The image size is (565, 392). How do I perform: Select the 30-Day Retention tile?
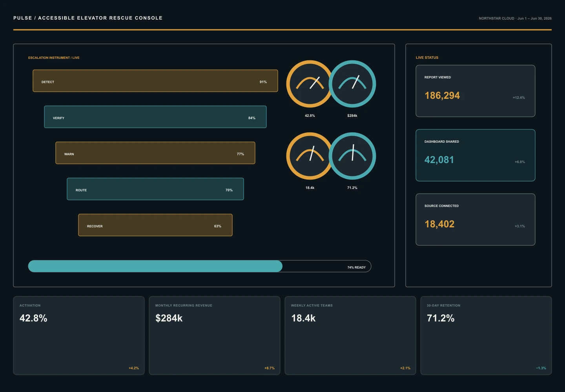click(x=486, y=336)
